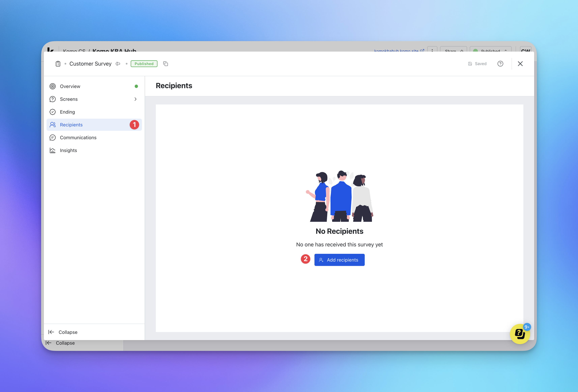This screenshot has width=578, height=392.
Task: Click the rename icon beside Customer Survey
Action: click(x=118, y=64)
